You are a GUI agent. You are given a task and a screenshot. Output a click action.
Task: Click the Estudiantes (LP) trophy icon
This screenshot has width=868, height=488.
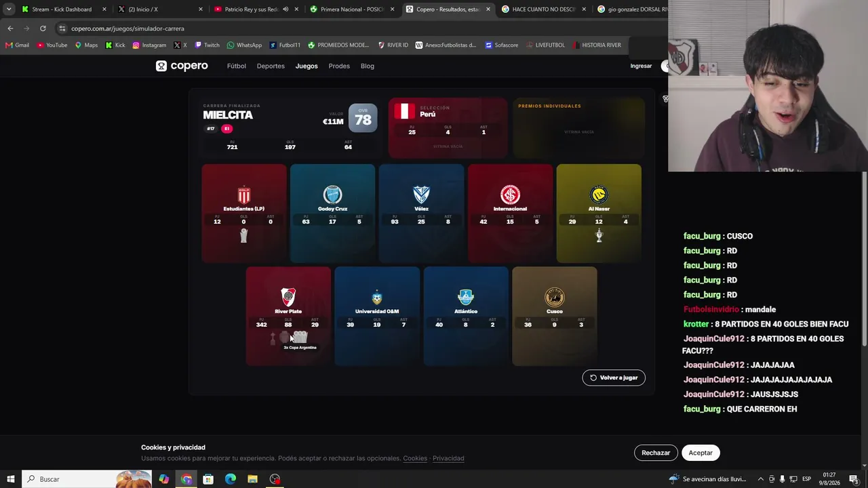[244, 235]
